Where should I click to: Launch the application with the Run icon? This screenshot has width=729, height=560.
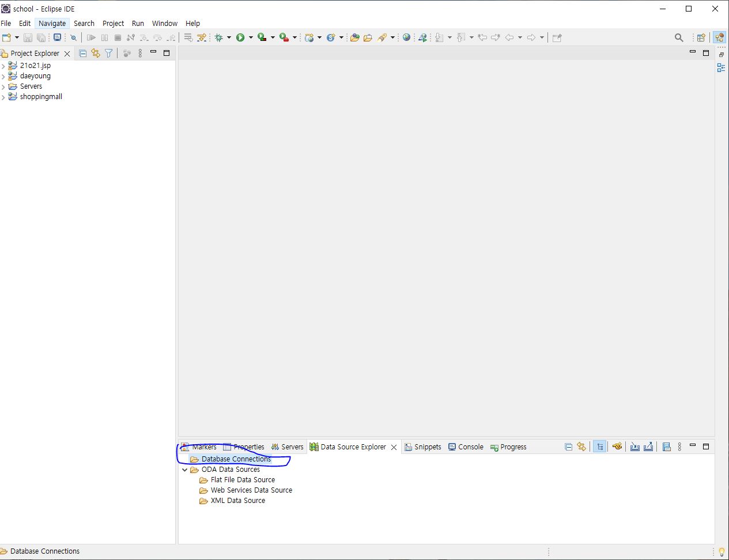tap(241, 37)
